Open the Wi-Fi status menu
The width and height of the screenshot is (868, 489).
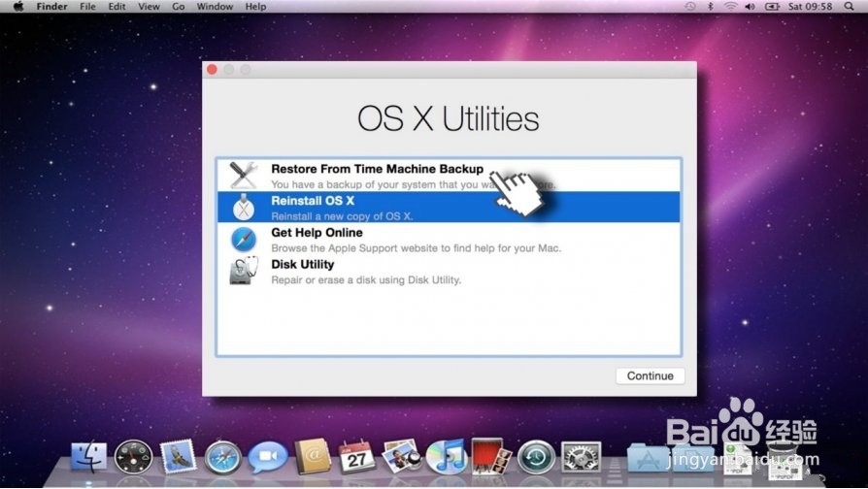731,7
